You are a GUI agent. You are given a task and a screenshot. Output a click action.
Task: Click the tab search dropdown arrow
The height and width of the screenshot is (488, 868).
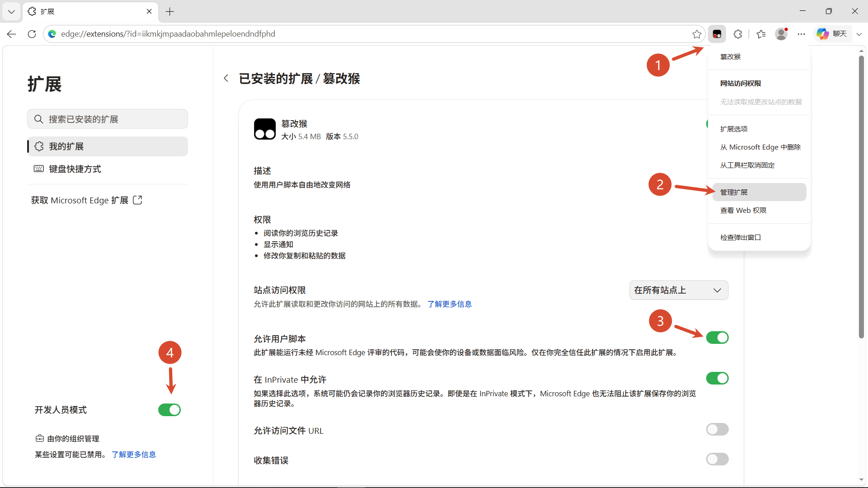point(11,12)
